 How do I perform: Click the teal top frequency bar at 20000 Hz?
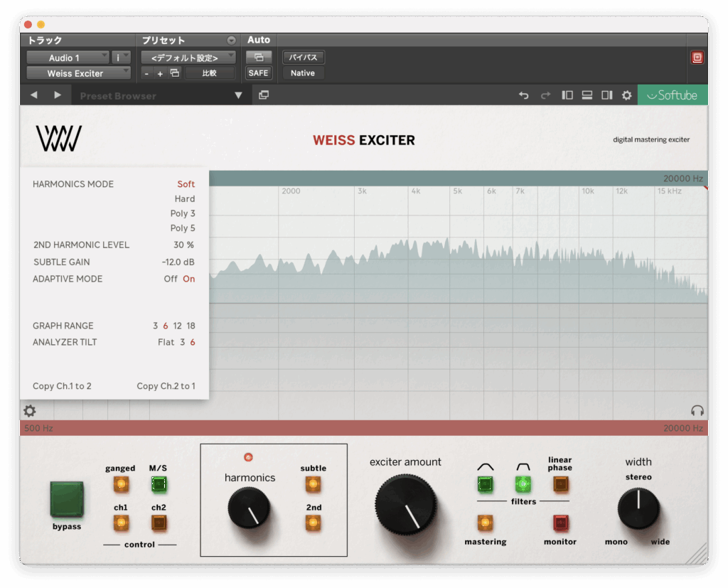coord(459,178)
